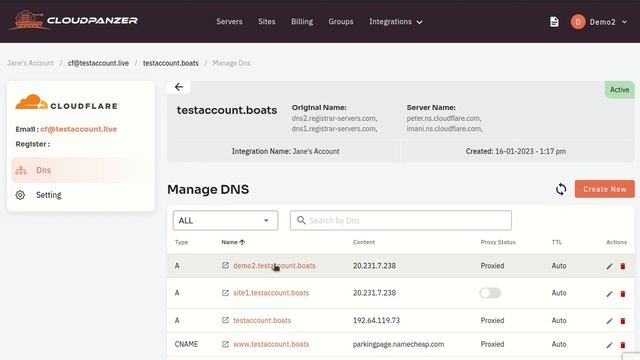
Task: Edit the site1.testaccount.boats record
Action: pyautogui.click(x=609, y=293)
